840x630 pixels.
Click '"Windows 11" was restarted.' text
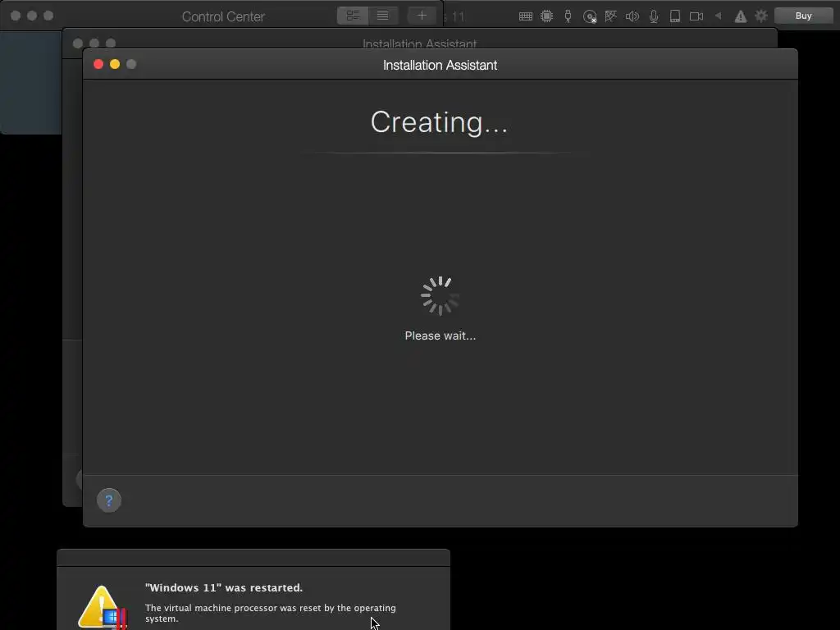(x=224, y=587)
